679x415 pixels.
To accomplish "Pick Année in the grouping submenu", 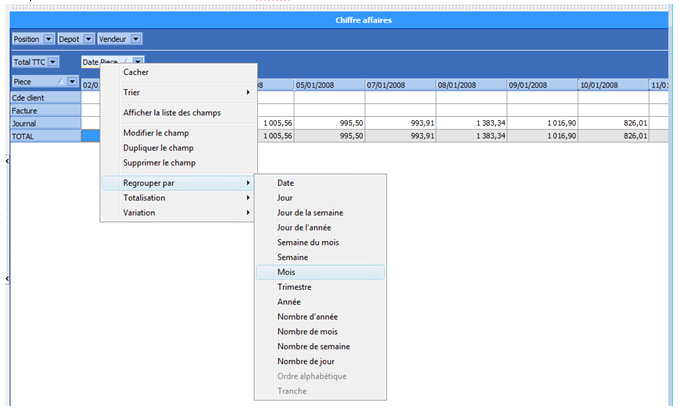I will [x=289, y=302].
